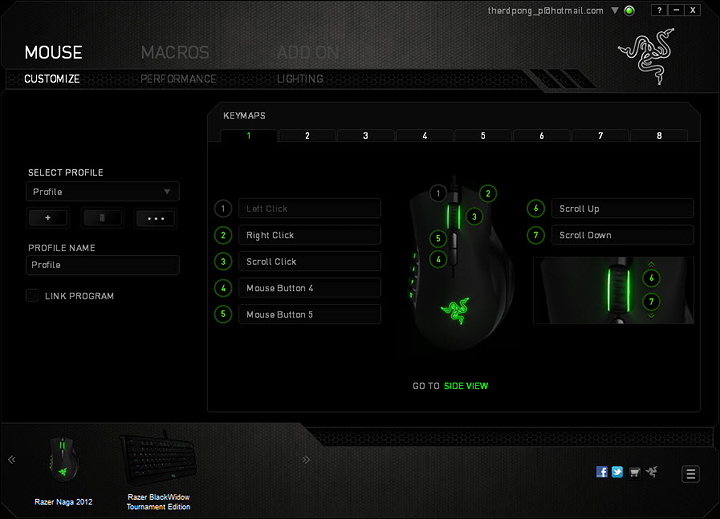Open the account email dropdown arrow
This screenshot has height=519, width=720.
[615, 10]
